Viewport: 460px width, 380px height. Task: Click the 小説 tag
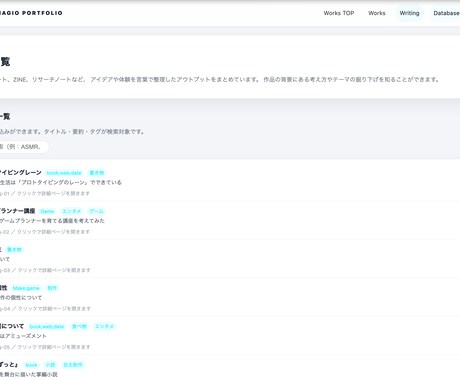pos(50,365)
